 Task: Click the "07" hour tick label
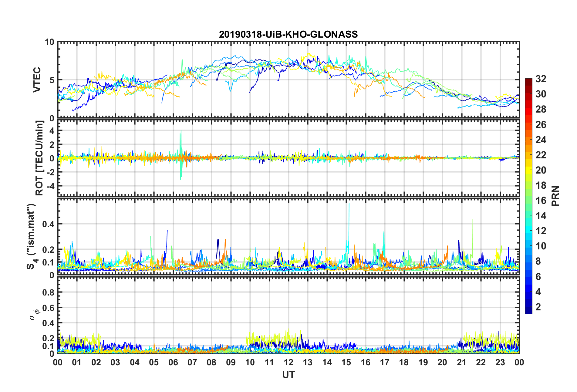click(192, 362)
